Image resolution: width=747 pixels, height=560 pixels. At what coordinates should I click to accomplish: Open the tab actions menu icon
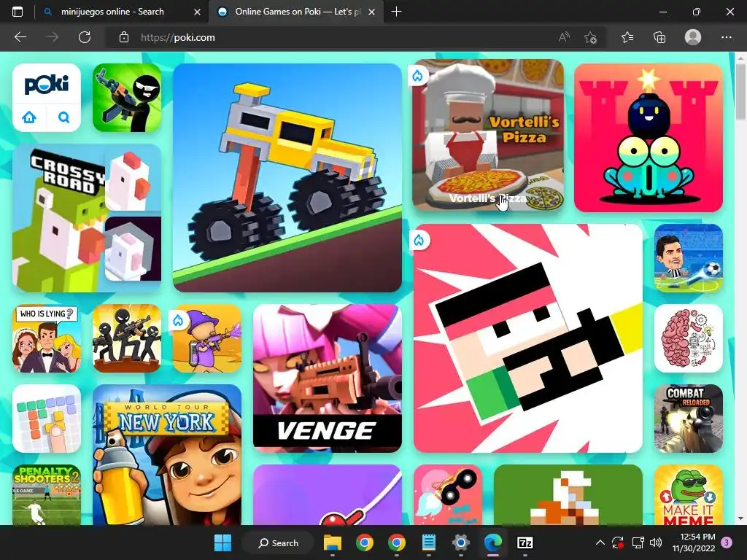click(x=18, y=12)
